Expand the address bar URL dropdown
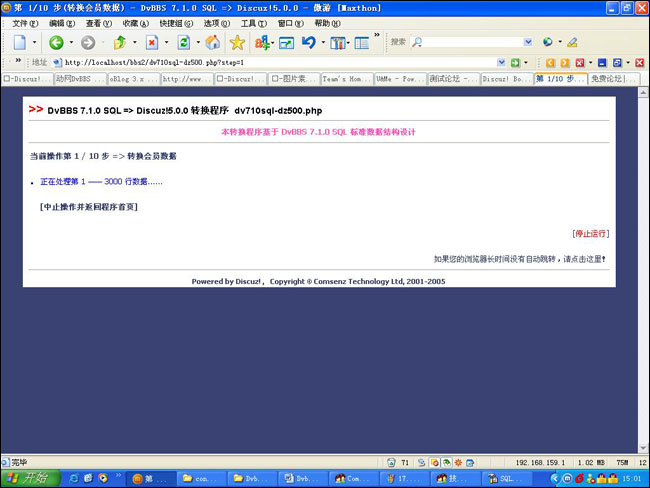 tap(501, 63)
